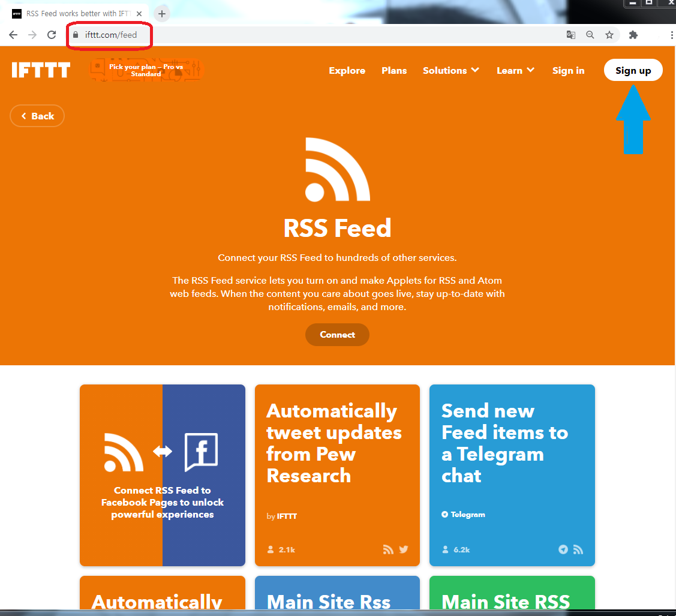The width and height of the screenshot is (676, 616).
Task: Open the Pew Research tweet applet card
Action: (x=337, y=475)
